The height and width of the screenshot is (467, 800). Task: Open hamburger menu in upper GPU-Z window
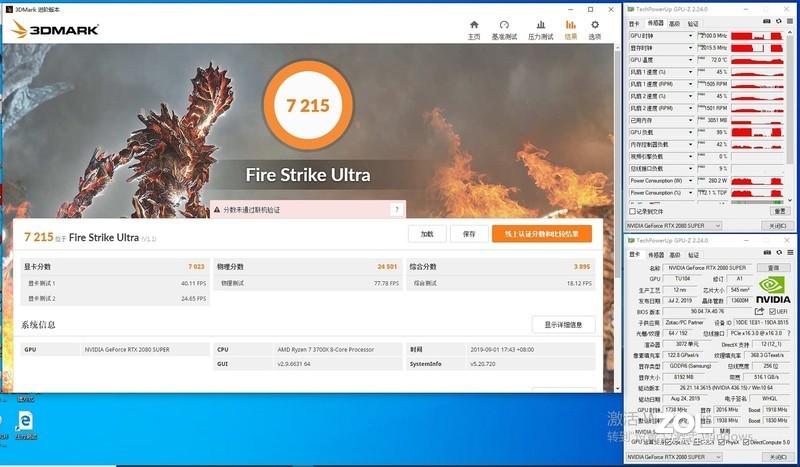coord(790,21)
